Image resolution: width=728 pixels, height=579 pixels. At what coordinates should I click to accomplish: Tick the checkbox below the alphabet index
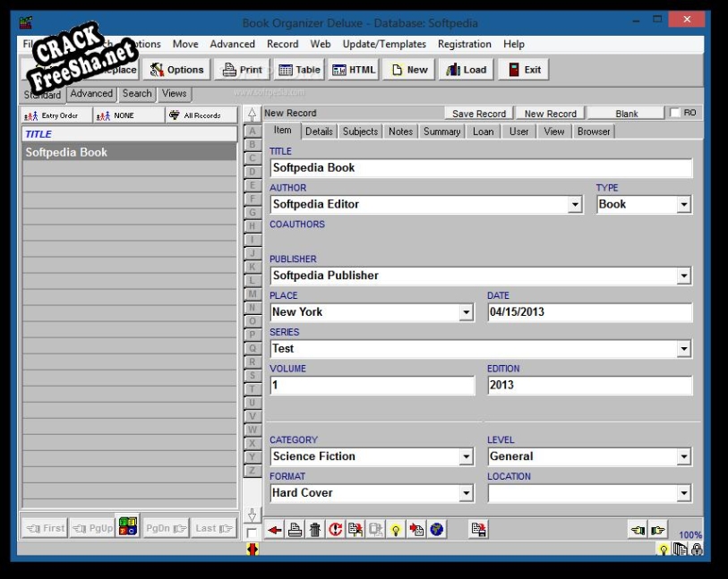pos(252,532)
